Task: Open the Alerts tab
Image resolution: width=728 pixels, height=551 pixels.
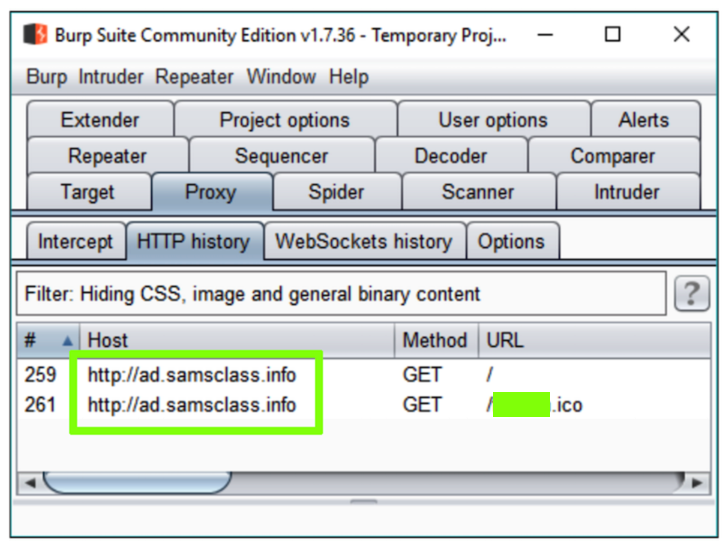Action: pos(643,120)
